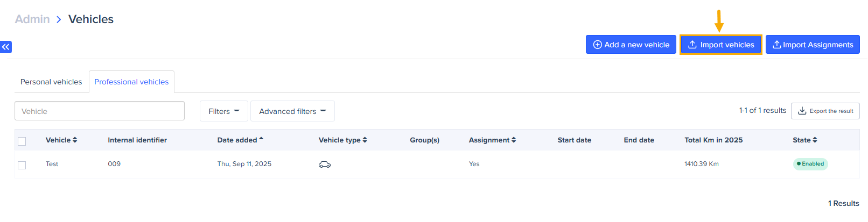Check the Test vehicle row checkbox

point(22,165)
